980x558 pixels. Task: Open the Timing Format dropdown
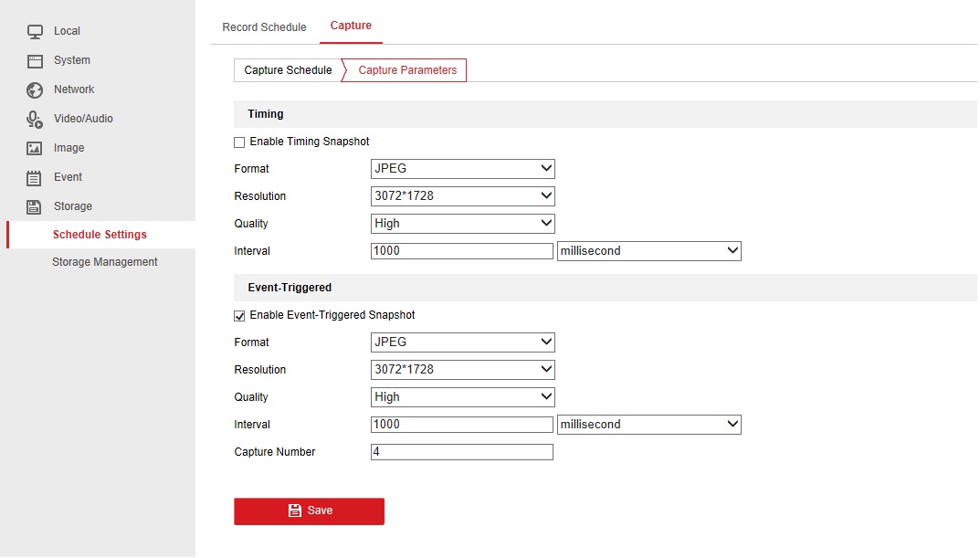pyautogui.click(x=463, y=169)
